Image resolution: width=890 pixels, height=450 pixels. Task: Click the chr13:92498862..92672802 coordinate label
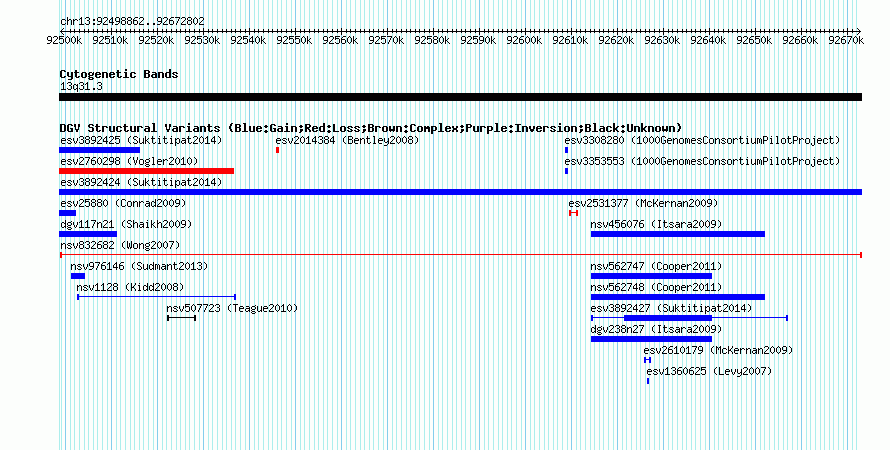[132, 21]
